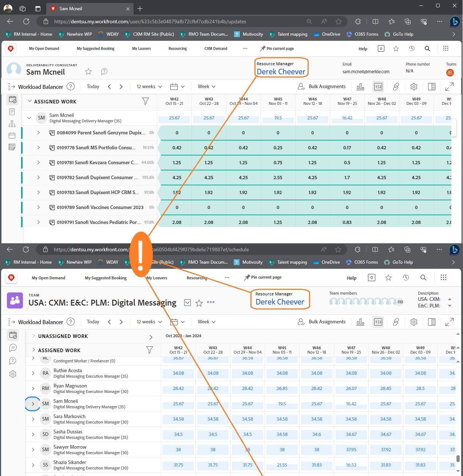Screen dimensions: 463x476
Task: Click team members avatars on team page
Action: click(366, 302)
